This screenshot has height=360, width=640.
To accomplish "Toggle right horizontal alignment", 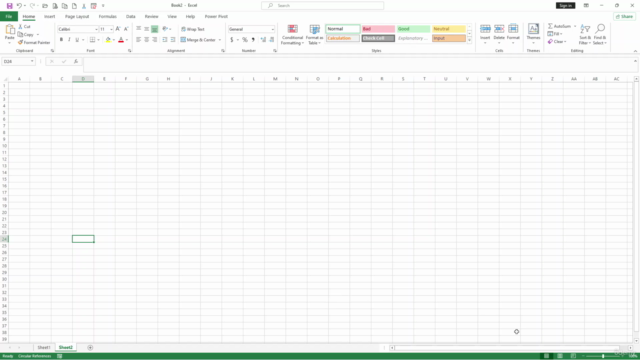I will point(154,40).
